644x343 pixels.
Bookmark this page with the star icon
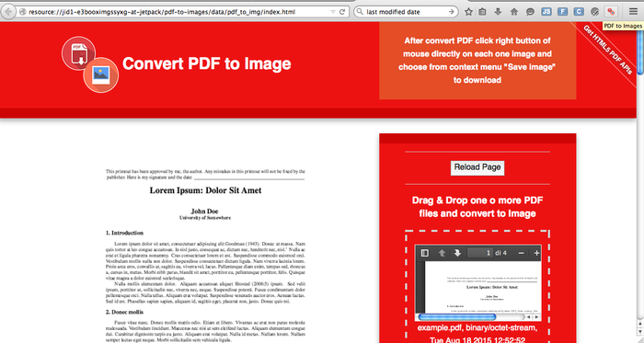point(468,12)
